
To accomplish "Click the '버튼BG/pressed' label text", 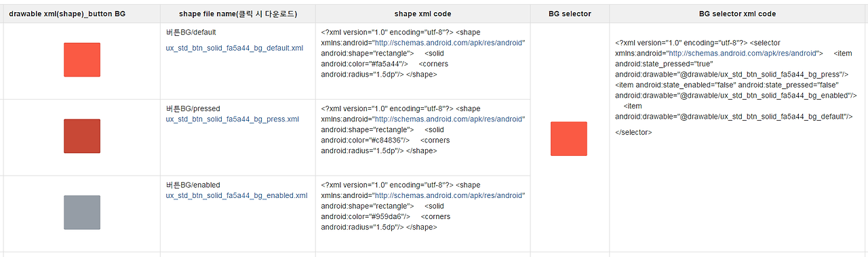I will [x=193, y=108].
